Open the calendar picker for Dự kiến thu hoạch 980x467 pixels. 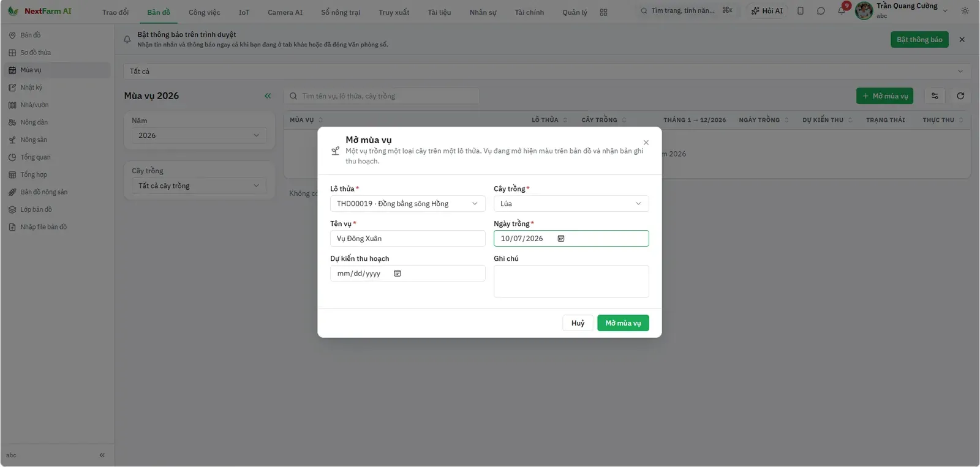coord(397,274)
